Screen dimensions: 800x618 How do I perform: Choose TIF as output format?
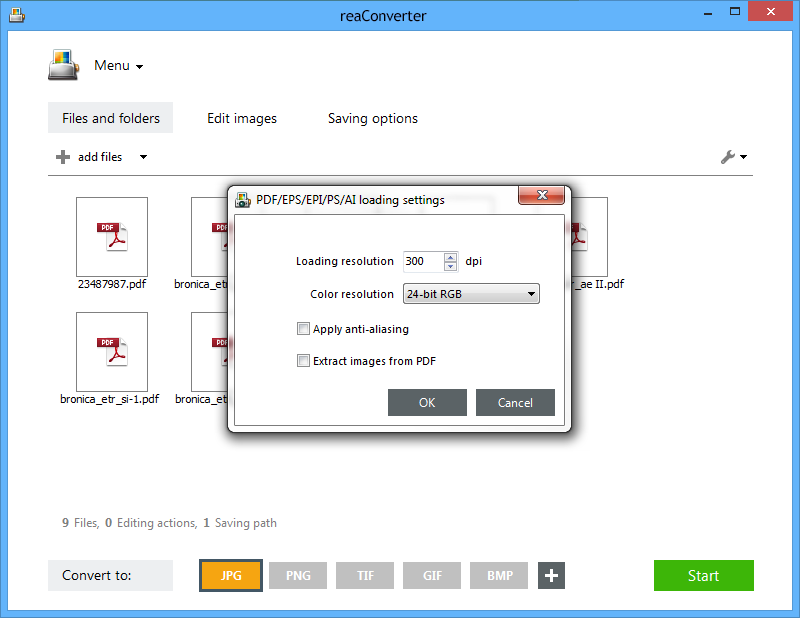[365, 576]
